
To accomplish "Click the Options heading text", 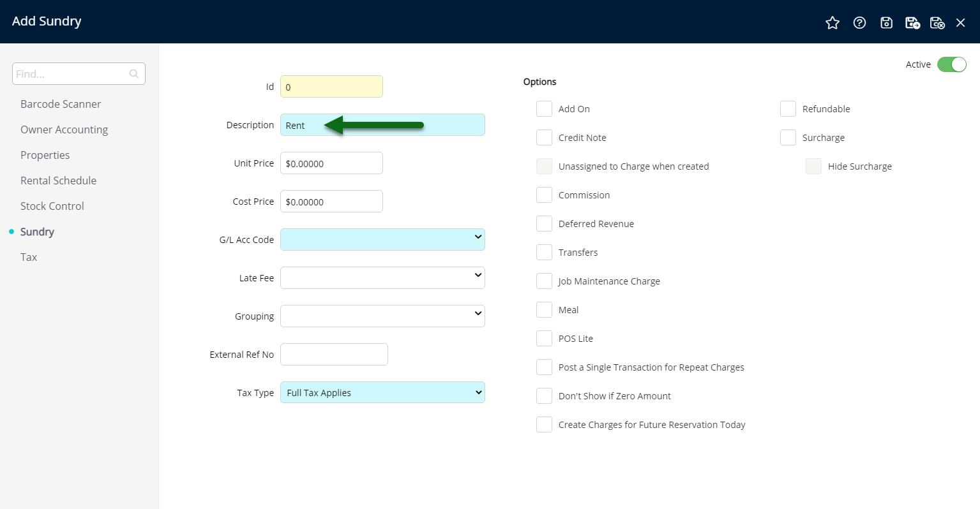I will (x=539, y=82).
